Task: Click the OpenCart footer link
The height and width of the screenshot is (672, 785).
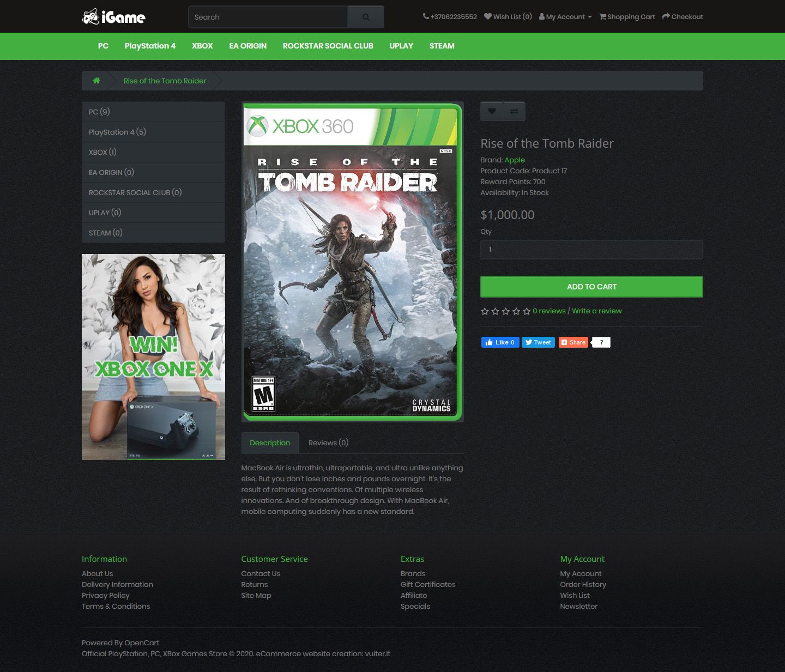Action: [142, 643]
